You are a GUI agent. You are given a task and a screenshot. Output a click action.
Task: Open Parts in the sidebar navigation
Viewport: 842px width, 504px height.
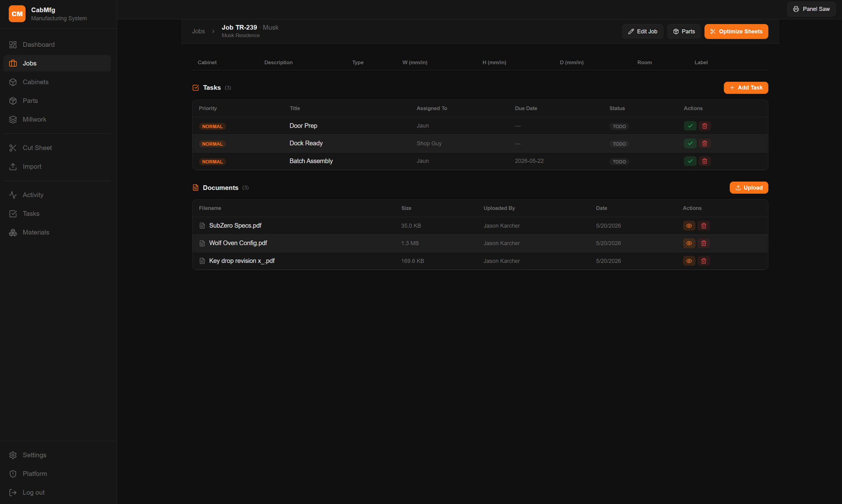point(57,100)
